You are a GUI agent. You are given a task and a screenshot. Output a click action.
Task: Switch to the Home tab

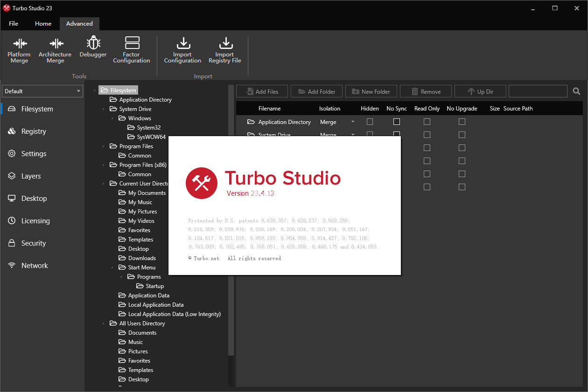43,24
